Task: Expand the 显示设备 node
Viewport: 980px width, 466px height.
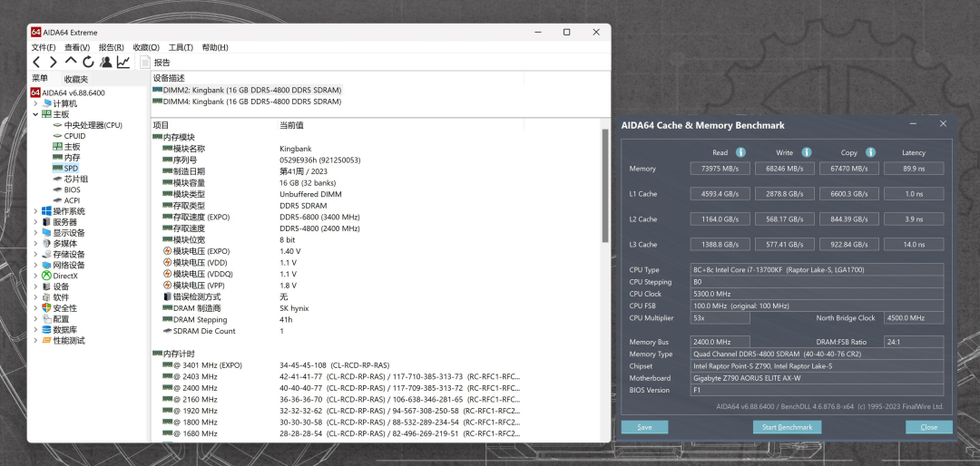Action: [35, 232]
